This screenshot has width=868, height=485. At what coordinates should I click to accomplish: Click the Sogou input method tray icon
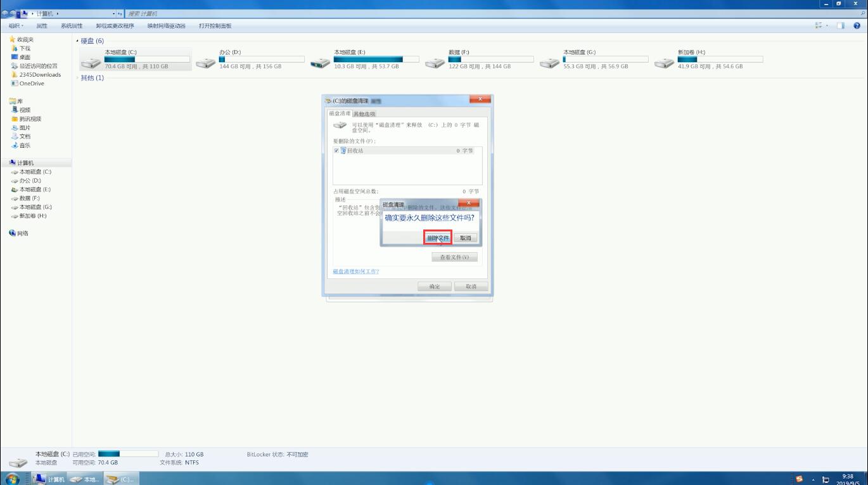[x=799, y=479]
